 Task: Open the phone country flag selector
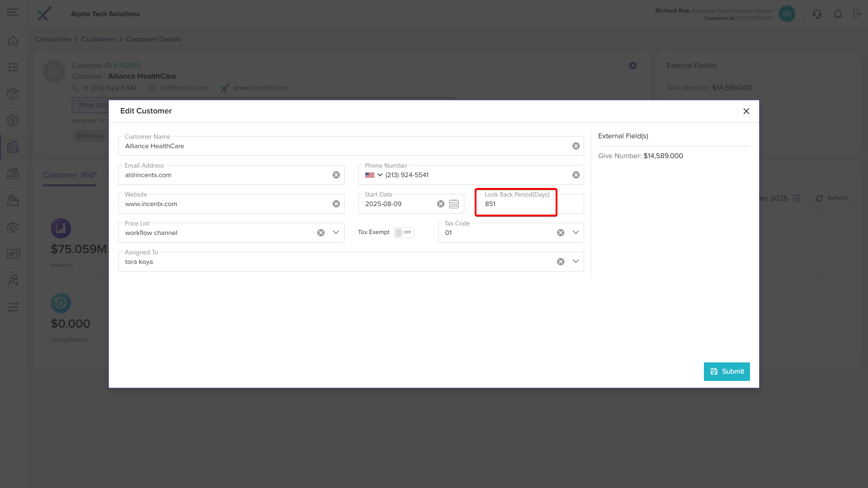374,175
